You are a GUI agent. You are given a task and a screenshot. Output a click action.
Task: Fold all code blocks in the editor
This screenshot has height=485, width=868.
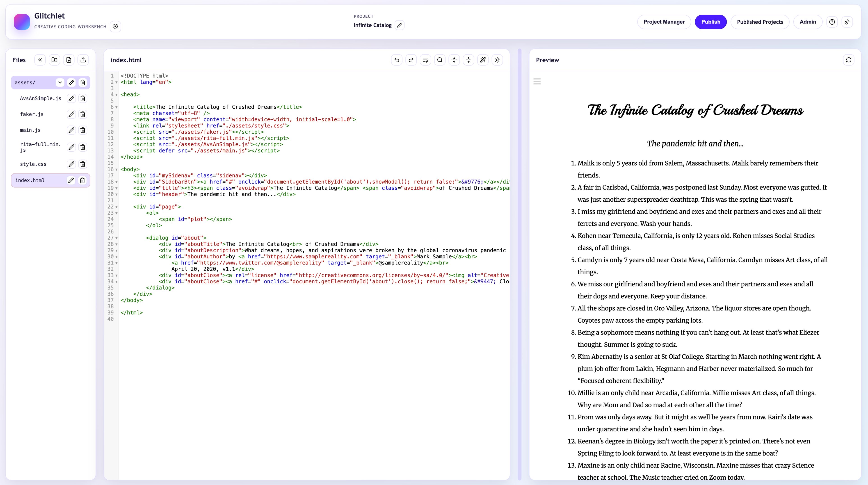click(454, 60)
